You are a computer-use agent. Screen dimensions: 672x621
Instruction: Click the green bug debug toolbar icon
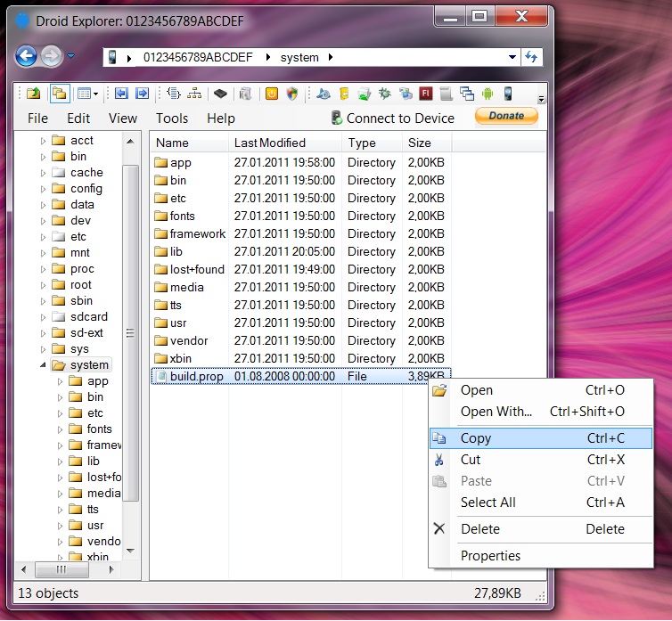[x=384, y=93]
